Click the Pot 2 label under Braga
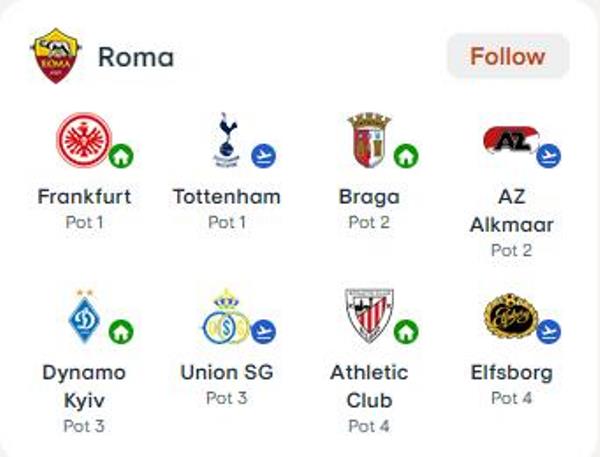This screenshot has height=457, width=600. point(369,222)
